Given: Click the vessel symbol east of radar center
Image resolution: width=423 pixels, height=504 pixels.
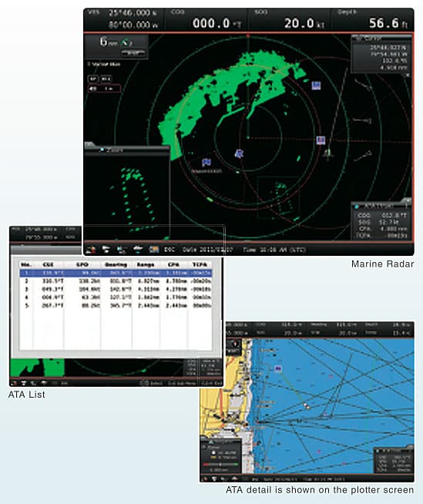Looking at the screenshot, I should click(x=328, y=153).
